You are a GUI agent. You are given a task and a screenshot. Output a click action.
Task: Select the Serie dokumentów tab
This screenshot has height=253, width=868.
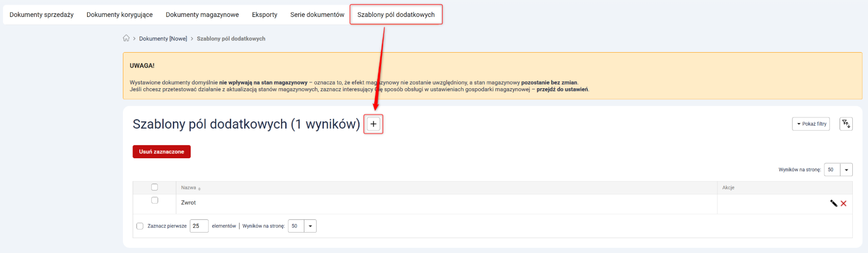point(317,15)
